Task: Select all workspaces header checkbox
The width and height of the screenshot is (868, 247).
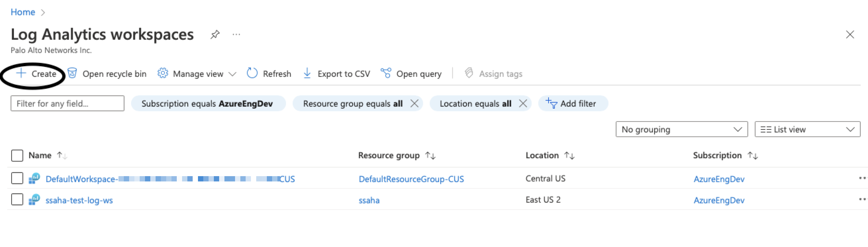Action: tap(17, 156)
